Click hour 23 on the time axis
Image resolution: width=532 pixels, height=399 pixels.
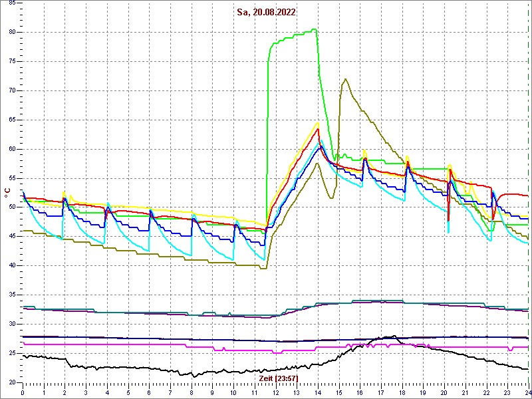tap(507, 393)
